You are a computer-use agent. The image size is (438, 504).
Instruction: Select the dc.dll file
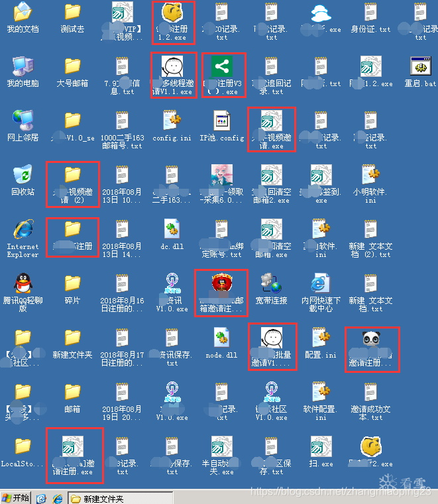[172, 235]
